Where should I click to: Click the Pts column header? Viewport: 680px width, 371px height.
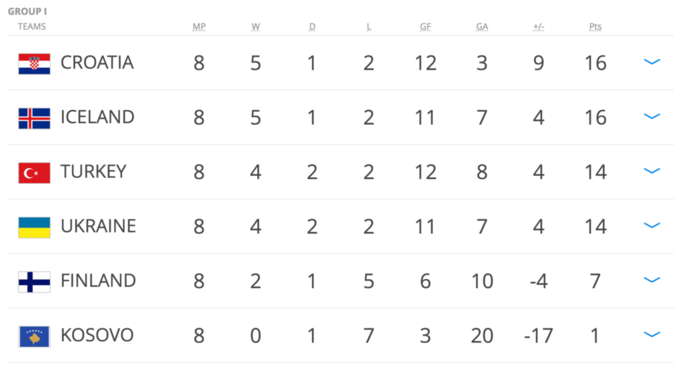pyautogui.click(x=595, y=27)
